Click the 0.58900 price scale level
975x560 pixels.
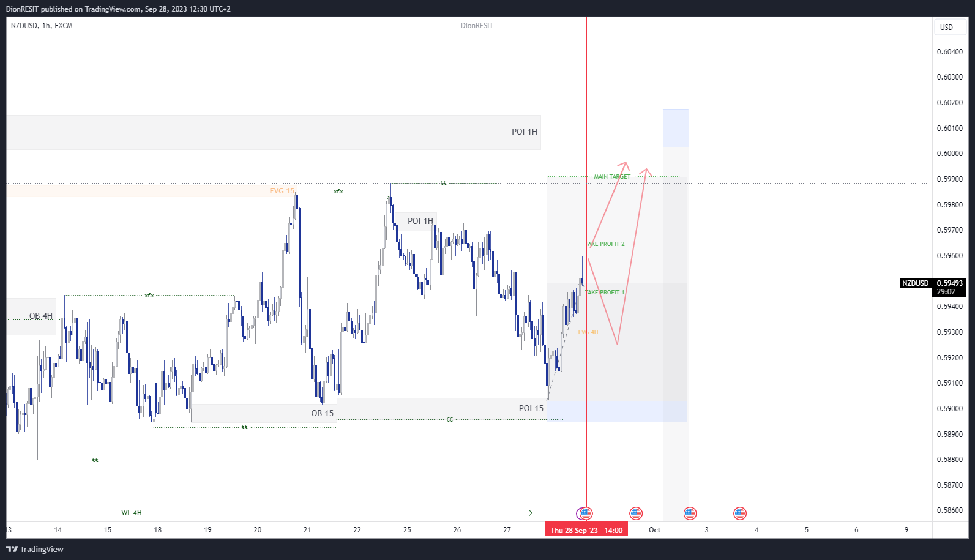pyautogui.click(x=950, y=435)
